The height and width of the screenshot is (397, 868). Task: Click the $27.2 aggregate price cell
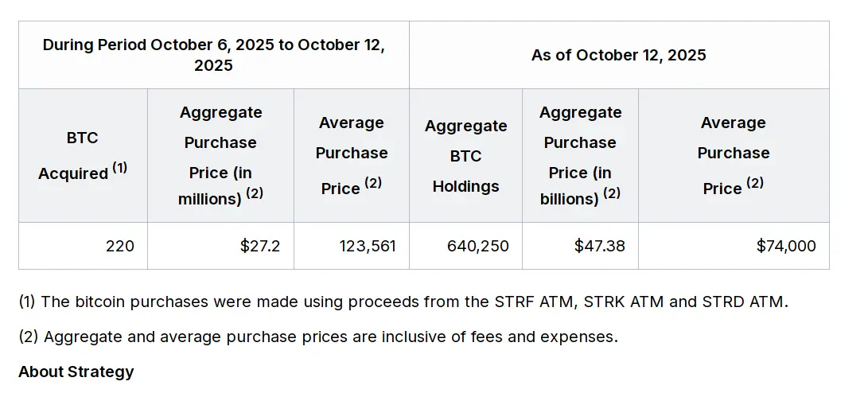click(x=260, y=246)
